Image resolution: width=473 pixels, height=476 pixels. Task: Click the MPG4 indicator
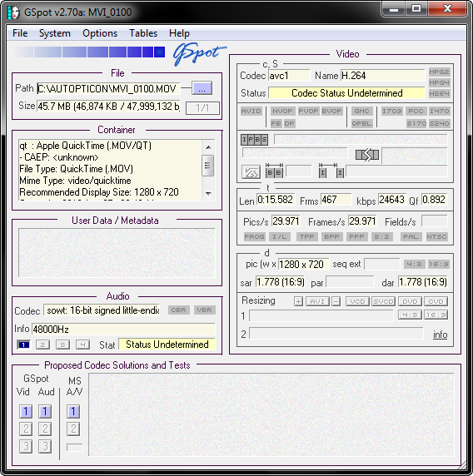(439, 82)
